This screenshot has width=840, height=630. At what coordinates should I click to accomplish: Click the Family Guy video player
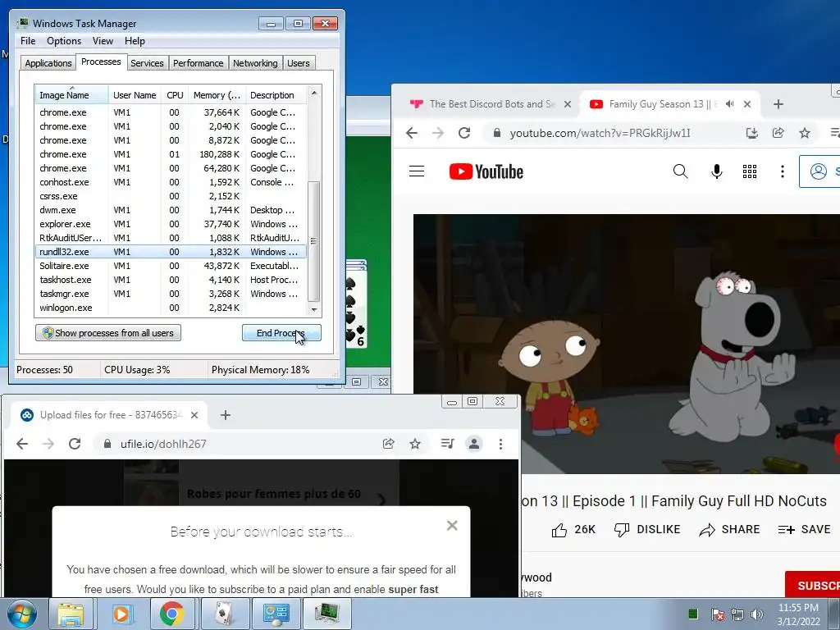click(626, 344)
